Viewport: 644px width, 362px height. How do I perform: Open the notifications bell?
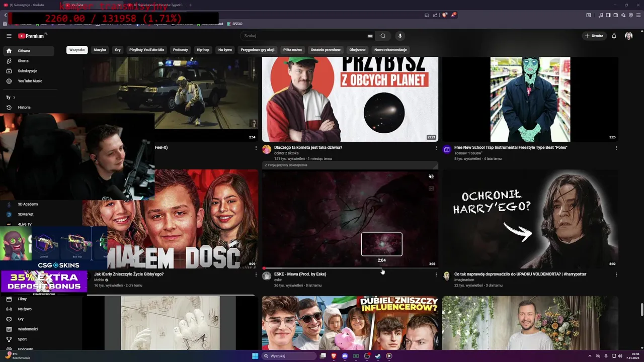[x=614, y=36]
